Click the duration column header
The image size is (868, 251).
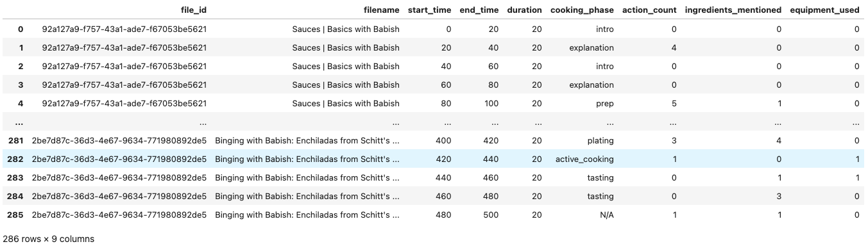[x=524, y=10]
